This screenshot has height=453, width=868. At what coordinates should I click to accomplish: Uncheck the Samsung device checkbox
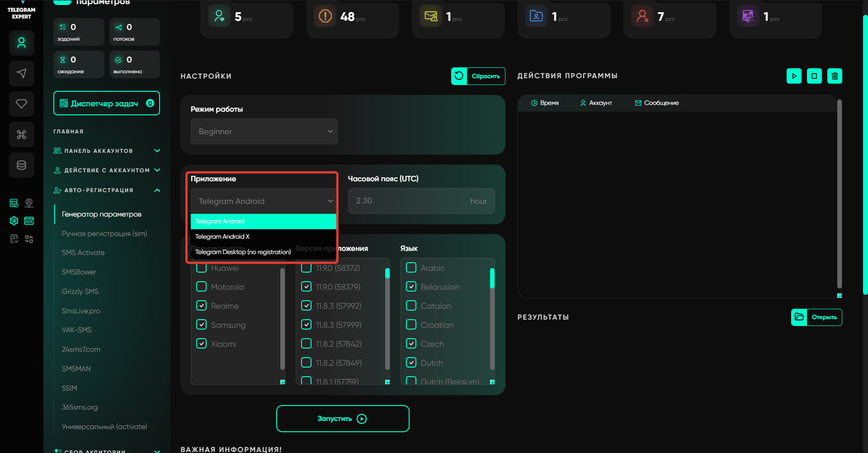202,325
